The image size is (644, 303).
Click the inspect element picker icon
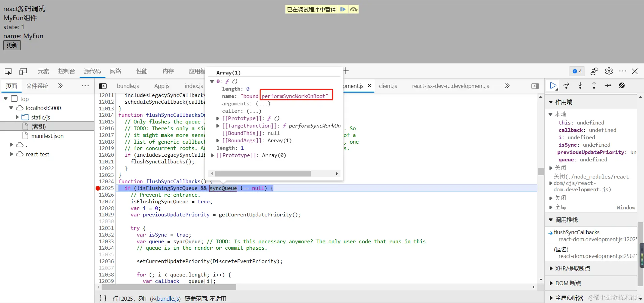pyautogui.click(x=8, y=71)
